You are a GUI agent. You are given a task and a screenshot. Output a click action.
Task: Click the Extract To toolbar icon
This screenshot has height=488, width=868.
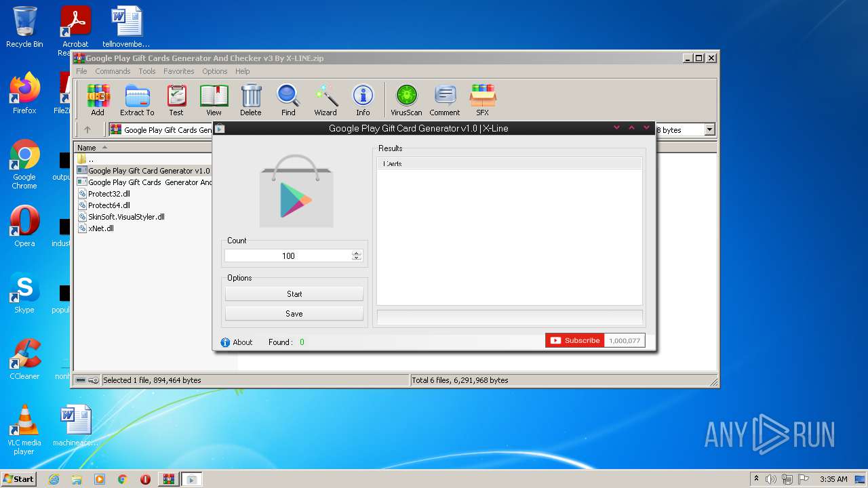pos(137,100)
